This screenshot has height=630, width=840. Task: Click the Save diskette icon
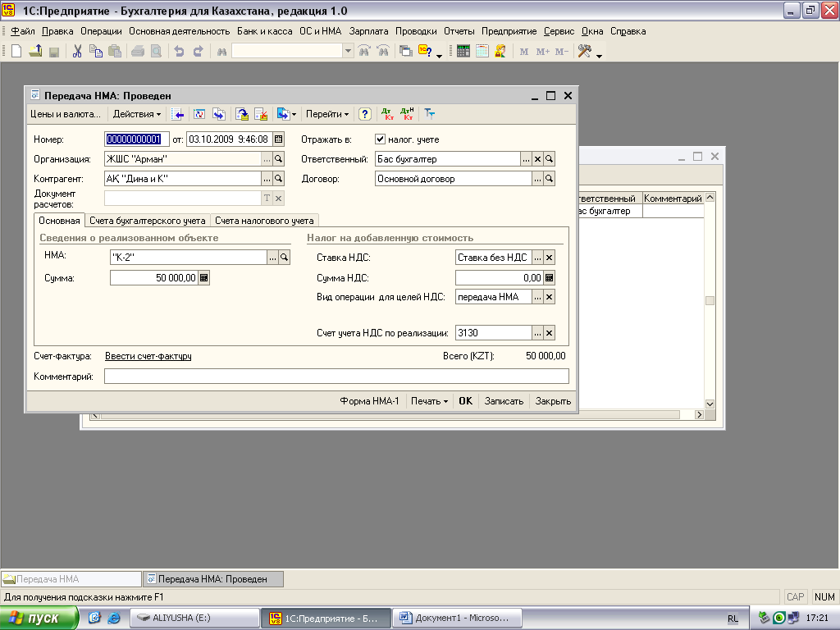(x=53, y=52)
